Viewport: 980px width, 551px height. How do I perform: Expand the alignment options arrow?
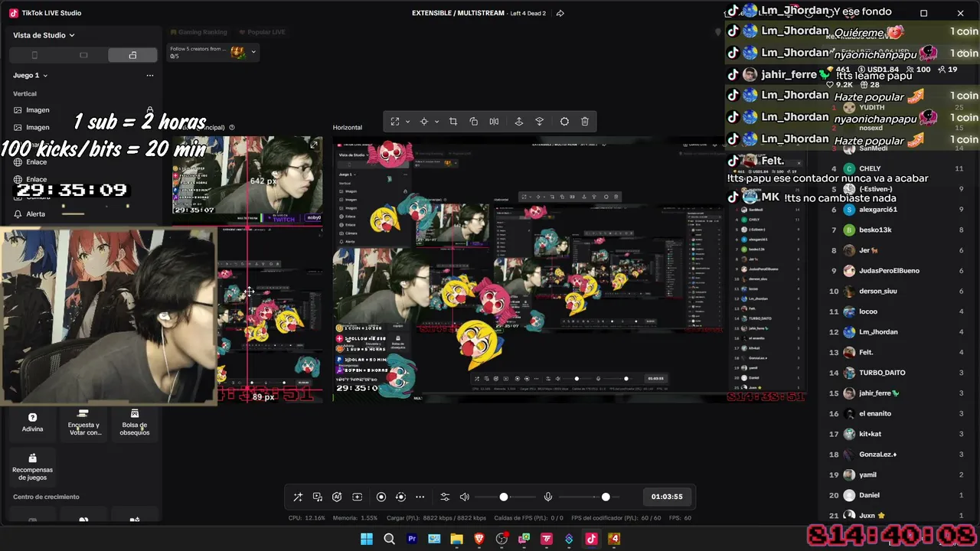tap(436, 122)
